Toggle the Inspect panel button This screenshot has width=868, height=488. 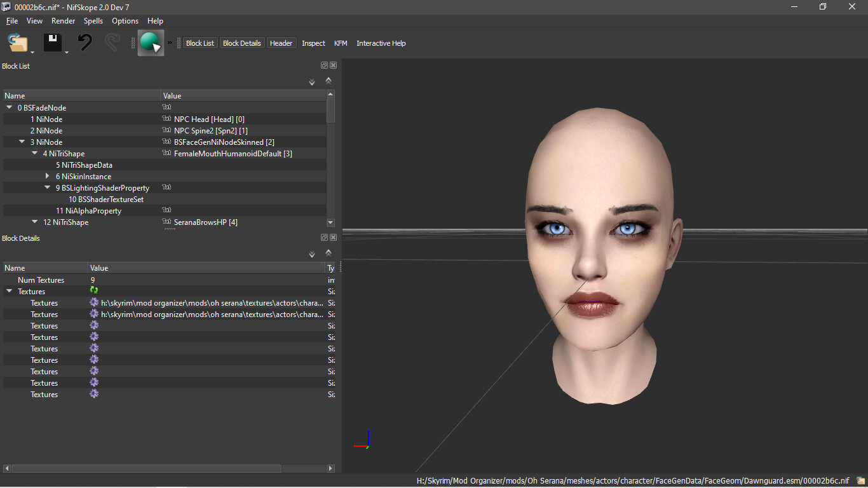pos(313,43)
